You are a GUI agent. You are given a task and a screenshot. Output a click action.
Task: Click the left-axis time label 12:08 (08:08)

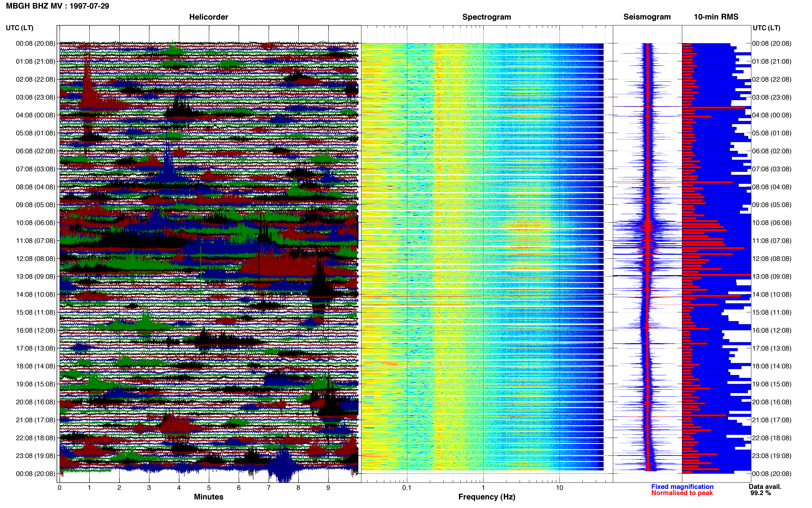coord(36,259)
